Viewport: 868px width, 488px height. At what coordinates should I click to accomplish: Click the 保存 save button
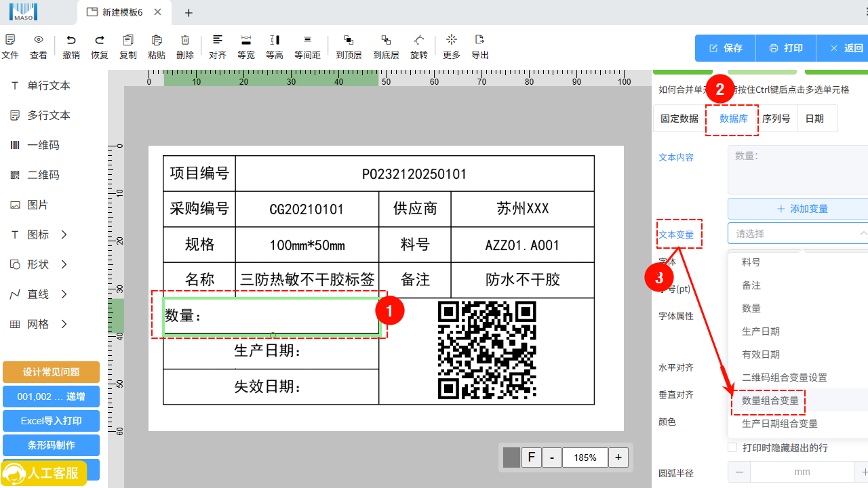click(x=726, y=48)
